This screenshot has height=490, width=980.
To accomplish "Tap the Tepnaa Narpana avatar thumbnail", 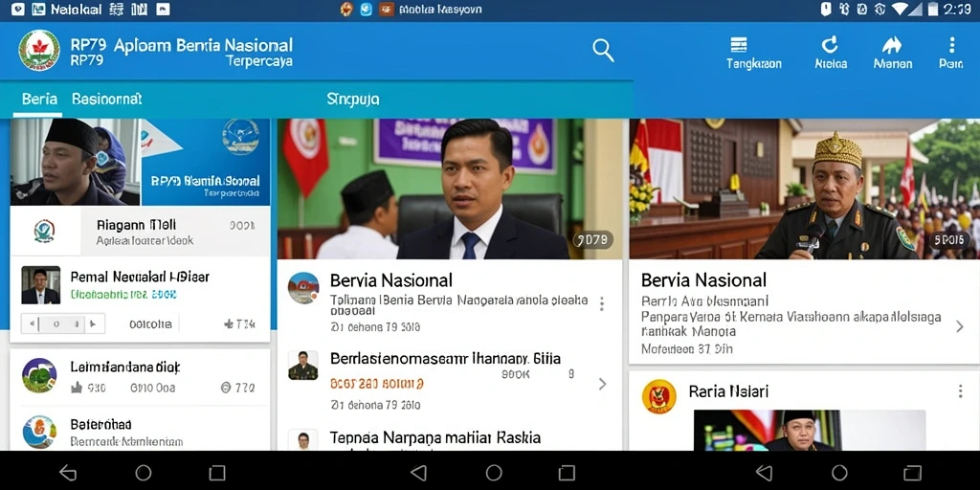I will click(303, 439).
